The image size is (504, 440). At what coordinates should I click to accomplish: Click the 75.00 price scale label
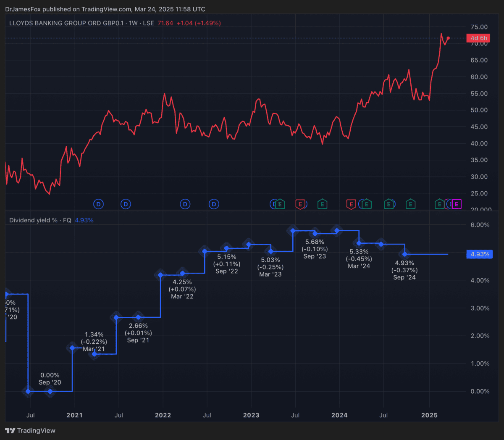[x=479, y=27]
